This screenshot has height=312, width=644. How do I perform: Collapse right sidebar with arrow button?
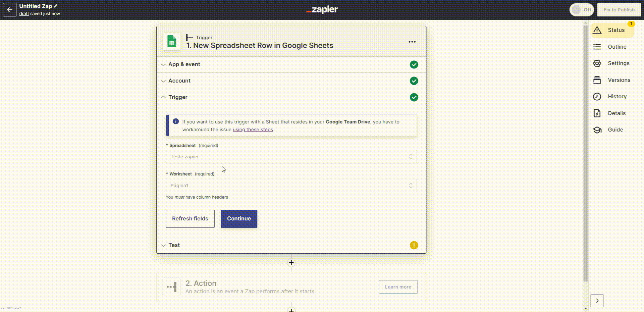tap(597, 301)
